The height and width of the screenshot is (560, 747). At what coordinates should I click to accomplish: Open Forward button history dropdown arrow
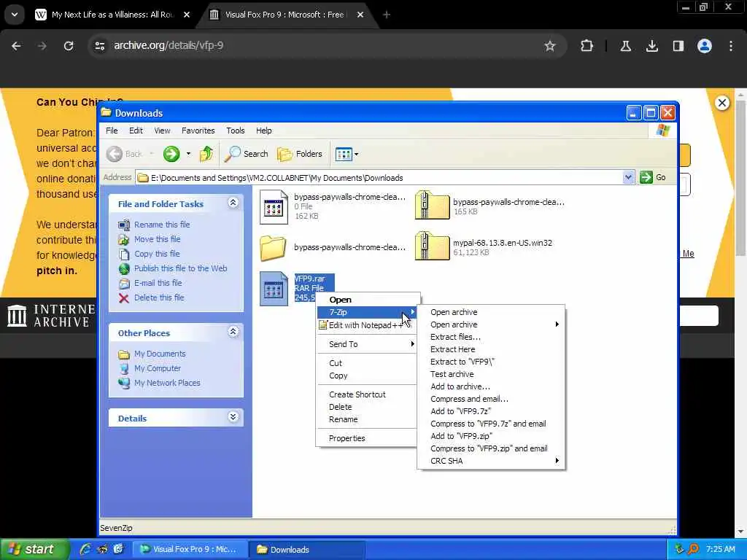(189, 154)
